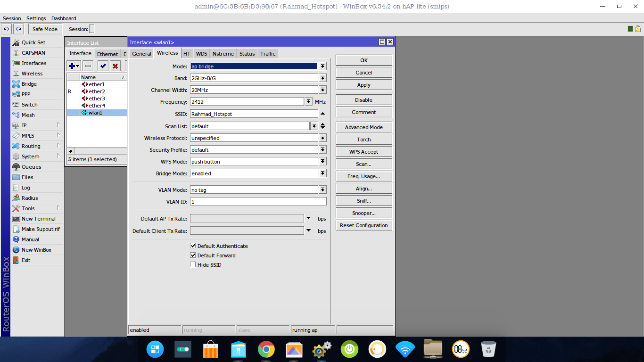The height and width of the screenshot is (362, 644).
Task: Toggle the Session checkbox in toolbar
Action: click(92, 29)
